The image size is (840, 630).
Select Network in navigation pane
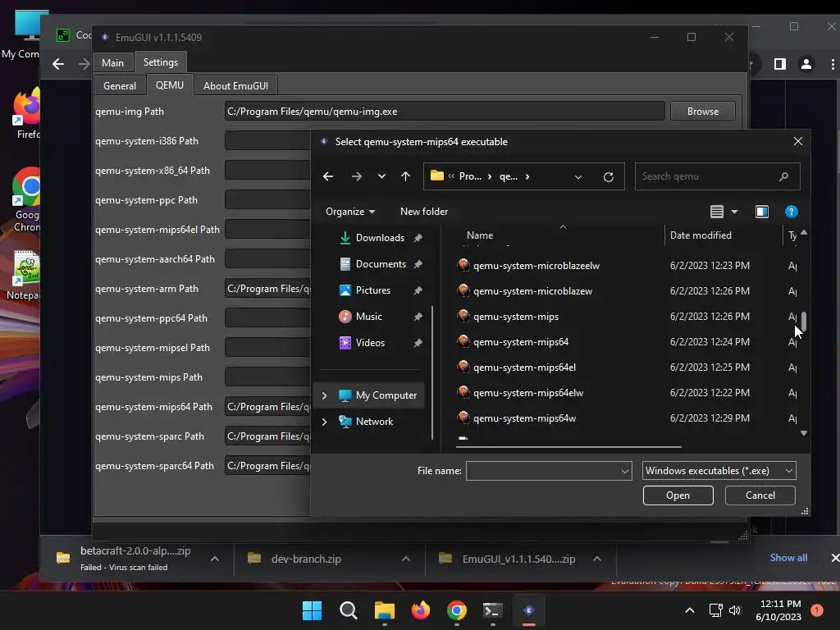pos(374,422)
